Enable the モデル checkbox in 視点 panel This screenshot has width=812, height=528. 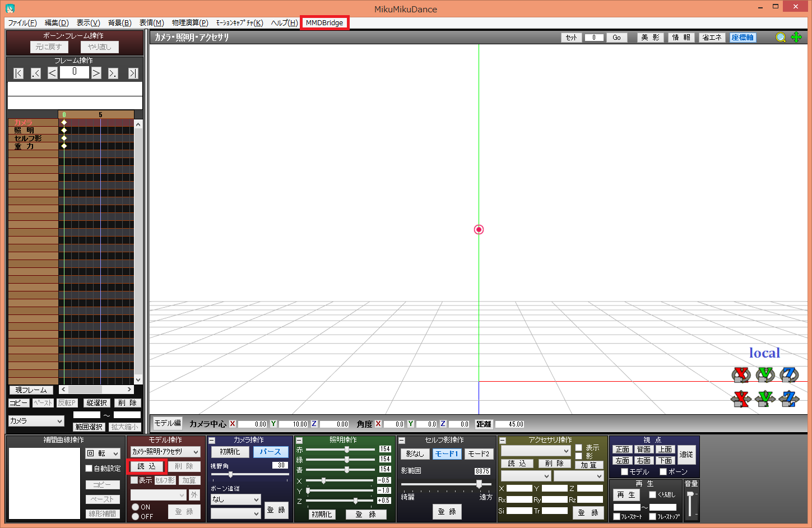[624, 472]
